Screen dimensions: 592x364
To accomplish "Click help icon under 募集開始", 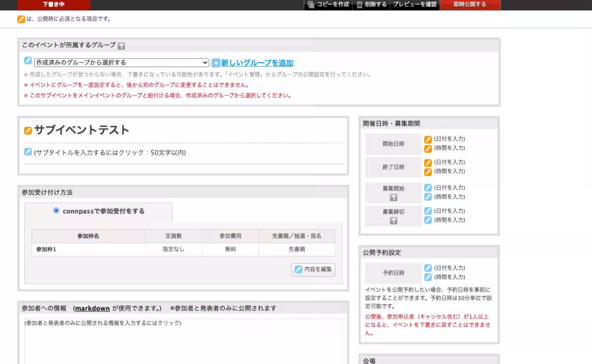I will (393, 197).
